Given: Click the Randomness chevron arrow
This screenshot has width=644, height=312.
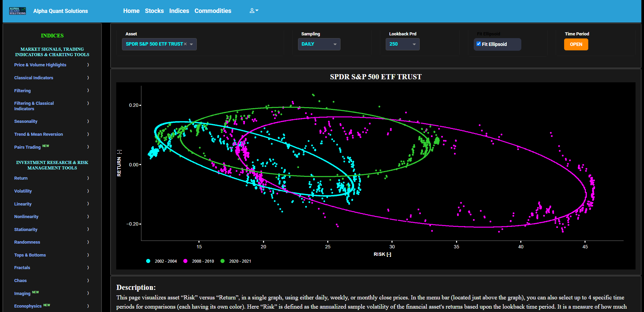Looking at the screenshot, I should point(88,242).
